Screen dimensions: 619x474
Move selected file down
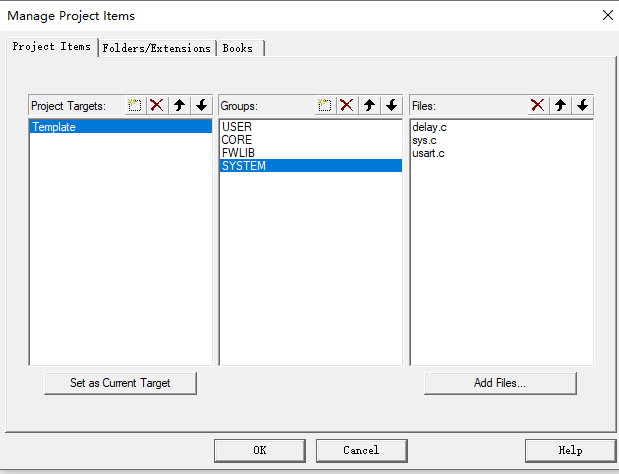[583, 105]
